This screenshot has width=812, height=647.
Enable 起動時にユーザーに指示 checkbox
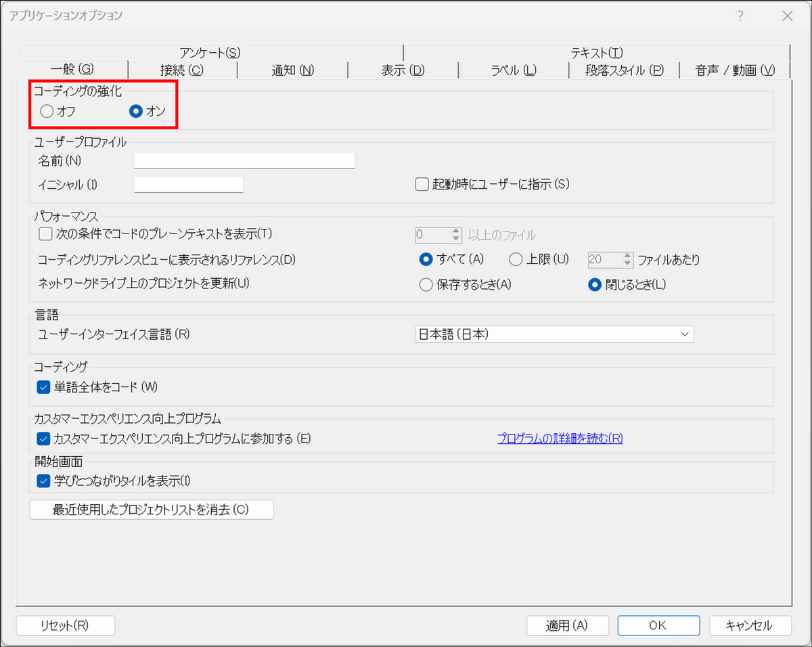422,184
